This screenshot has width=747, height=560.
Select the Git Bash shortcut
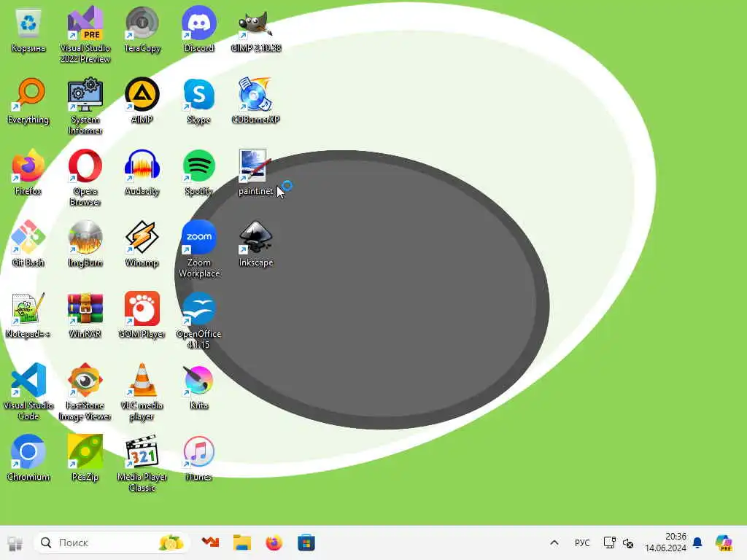pyautogui.click(x=28, y=244)
